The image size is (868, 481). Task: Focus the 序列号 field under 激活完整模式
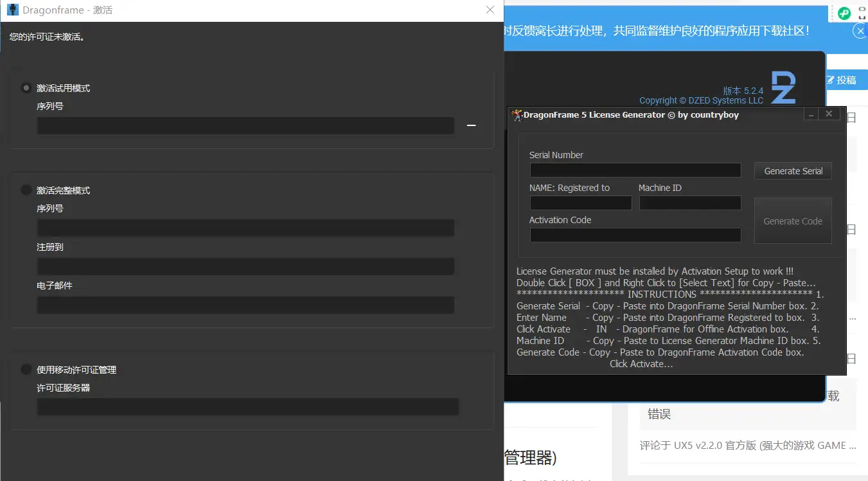click(245, 228)
